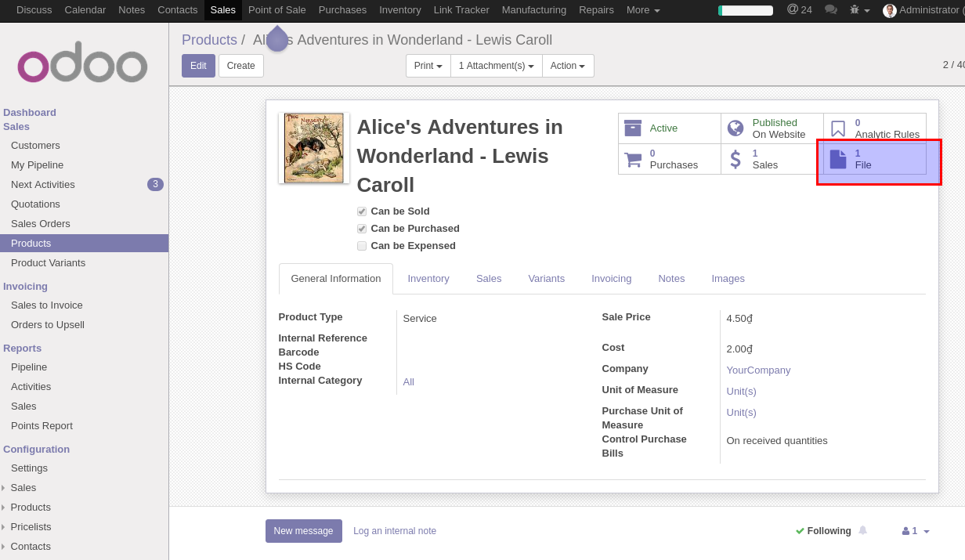Click the Edit button
Image resolution: width=965 pixels, height=560 pixels.
coord(198,66)
